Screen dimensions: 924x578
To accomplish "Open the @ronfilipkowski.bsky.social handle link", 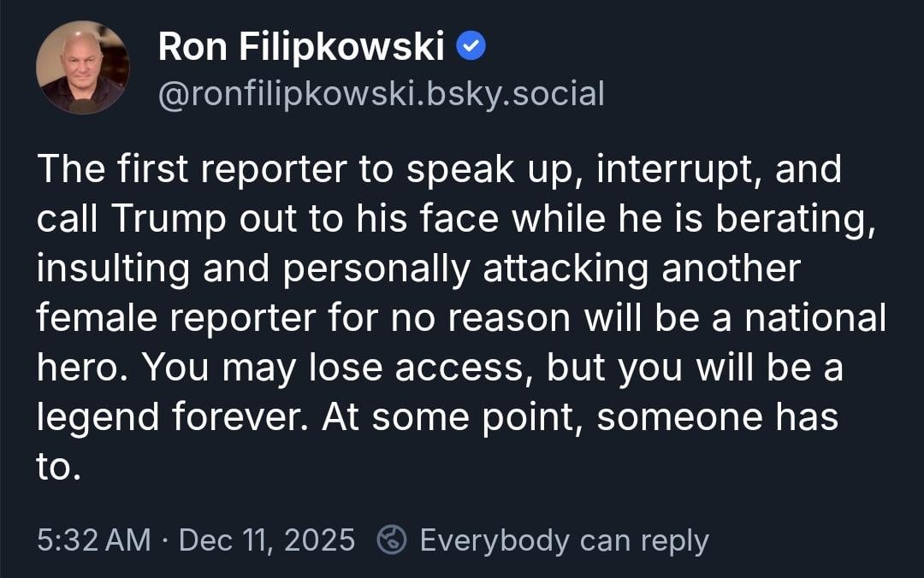I will tap(381, 93).
